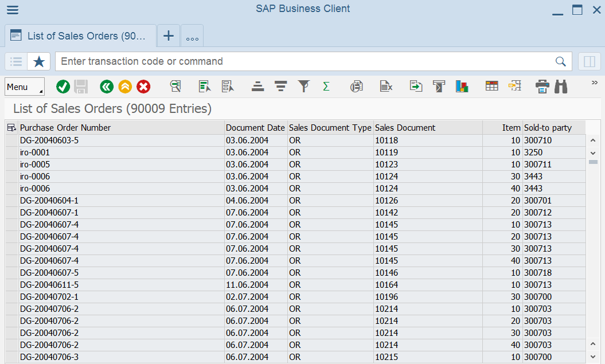605x364 pixels.
Task: Show more tabs with the three-dot button
Action: (x=192, y=36)
